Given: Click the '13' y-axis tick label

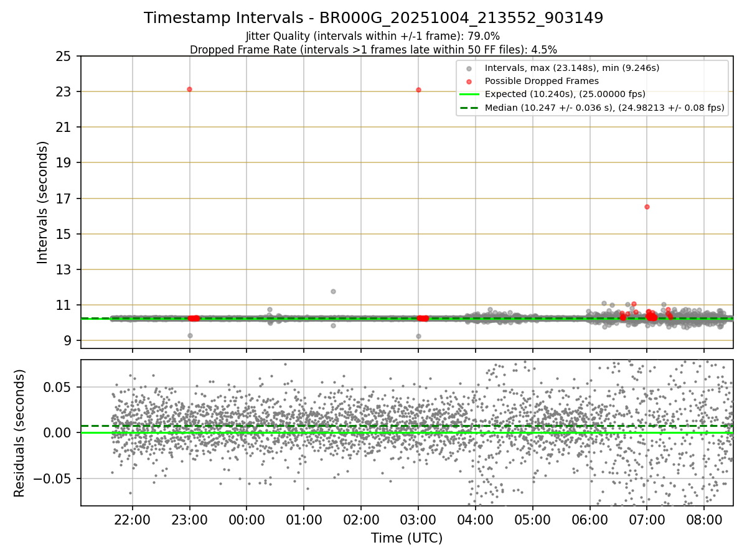Looking at the screenshot, I should point(64,270).
